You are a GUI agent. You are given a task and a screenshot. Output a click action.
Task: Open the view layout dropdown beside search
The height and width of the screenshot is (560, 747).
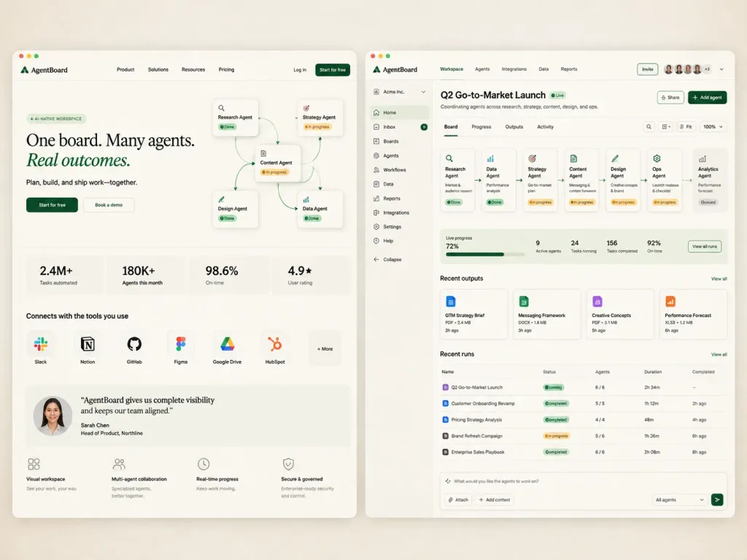[x=666, y=127]
